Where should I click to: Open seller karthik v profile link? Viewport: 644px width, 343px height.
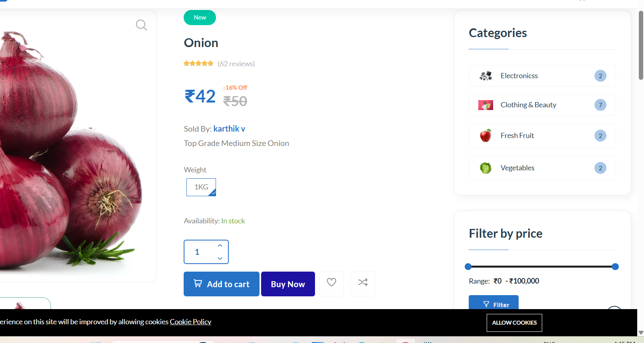(x=229, y=129)
